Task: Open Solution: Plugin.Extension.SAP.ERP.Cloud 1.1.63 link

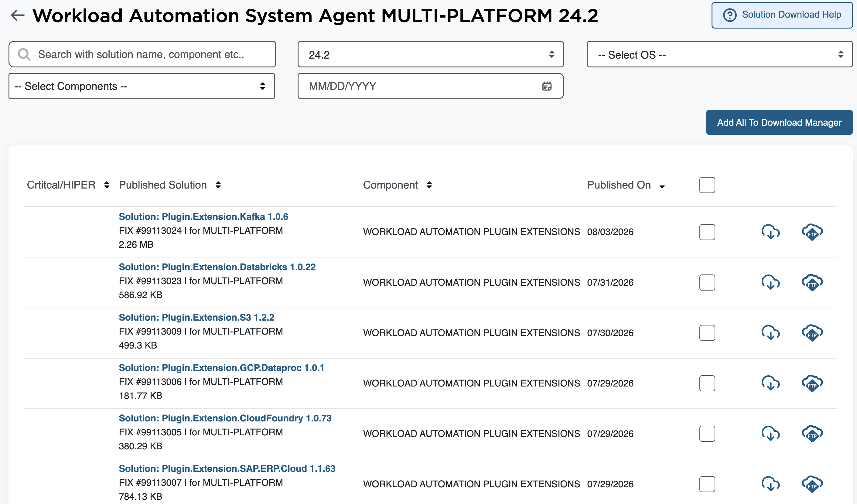Action: tap(227, 468)
